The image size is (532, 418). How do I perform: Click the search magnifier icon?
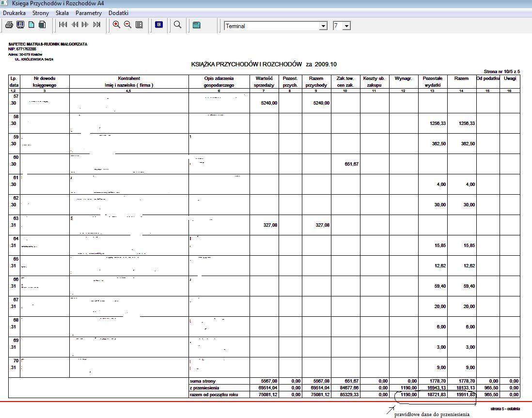click(x=177, y=25)
